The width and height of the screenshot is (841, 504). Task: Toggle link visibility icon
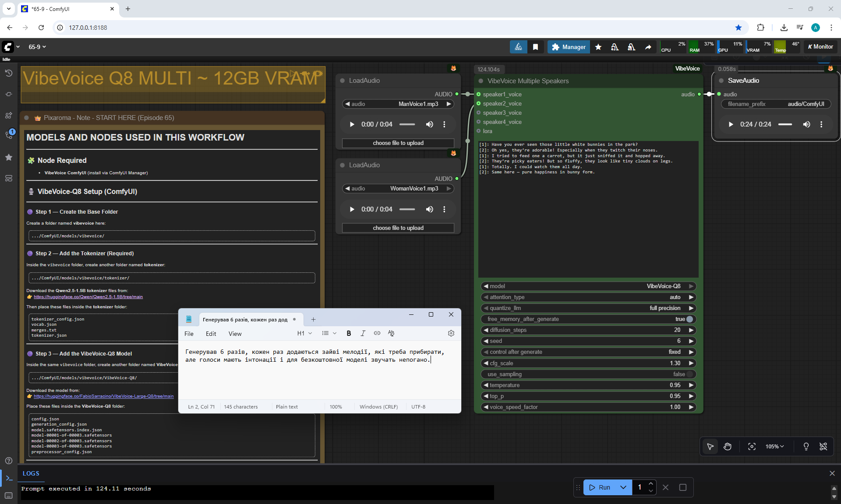pyautogui.click(x=823, y=447)
